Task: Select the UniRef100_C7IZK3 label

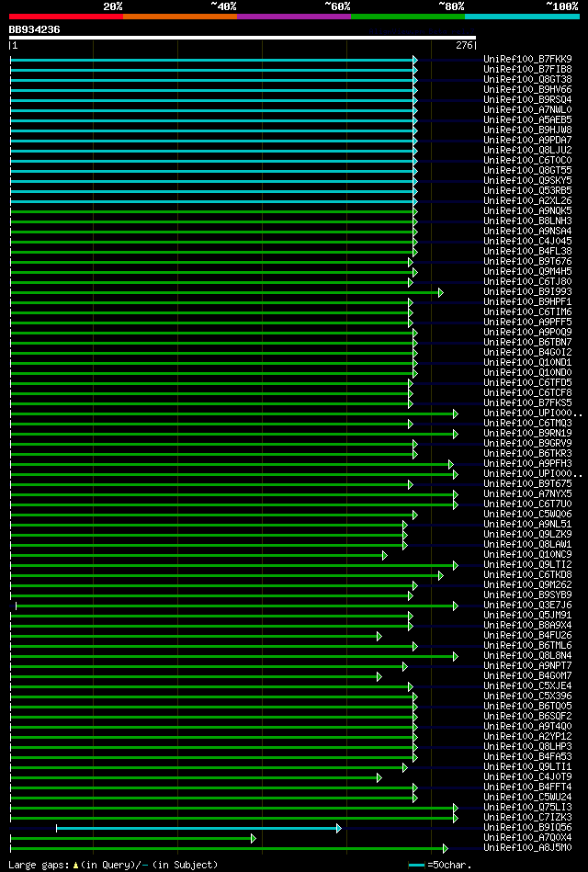Action: coord(527,818)
